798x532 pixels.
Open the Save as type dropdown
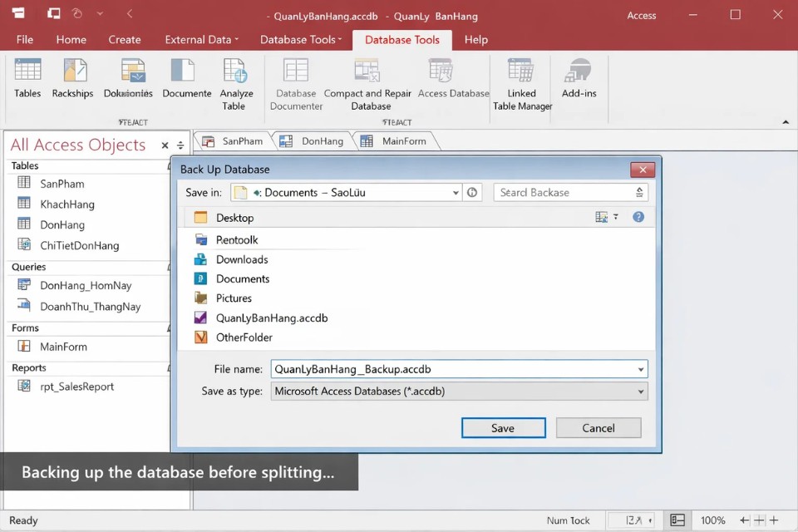640,392
